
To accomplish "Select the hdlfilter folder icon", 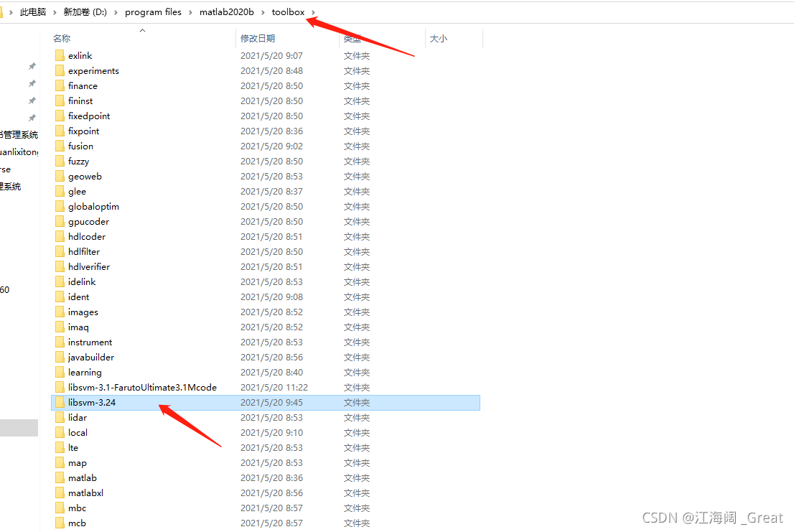I will click(x=60, y=251).
